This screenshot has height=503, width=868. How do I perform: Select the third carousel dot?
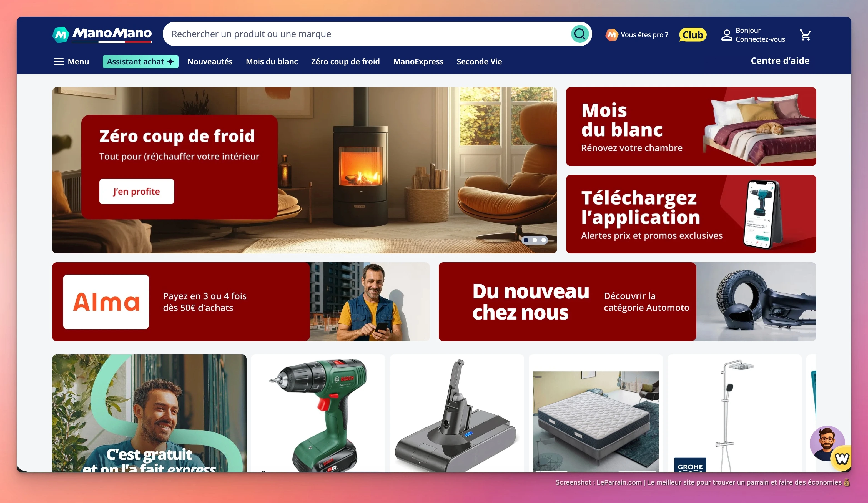(543, 240)
